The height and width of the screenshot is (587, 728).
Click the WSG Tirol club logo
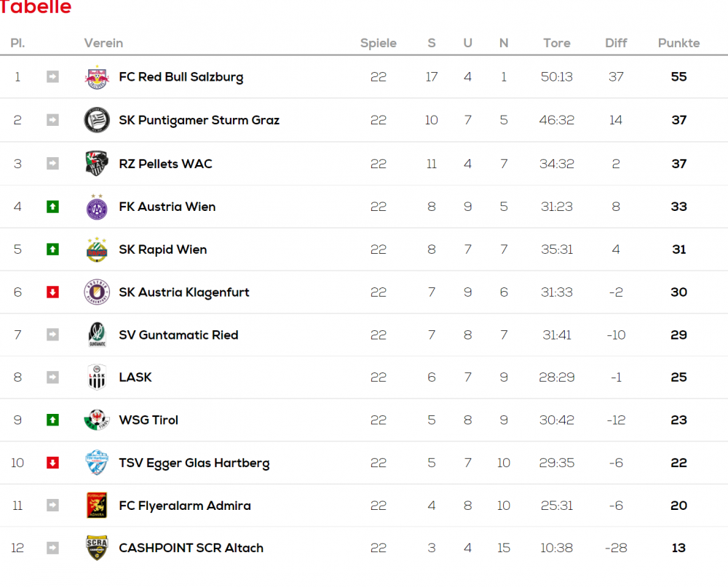click(97, 420)
